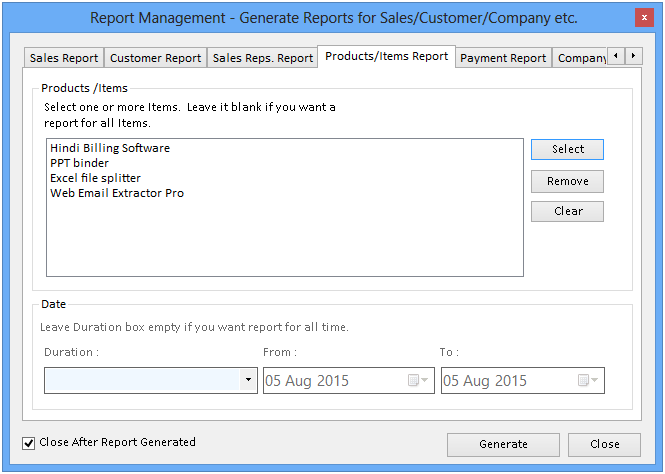Click the Remove button
The image size is (665, 474).
point(567,181)
